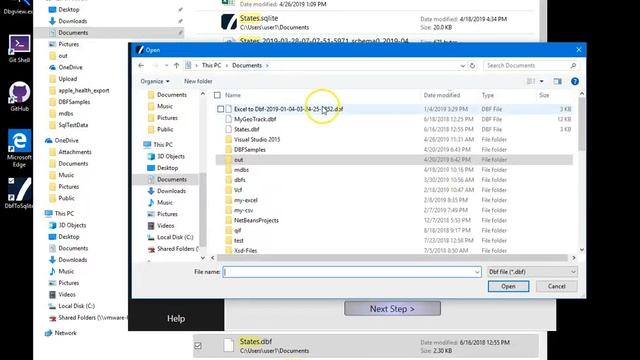
Task: Open DBFSamples folder in file list
Action: click(x=245, y=150)
